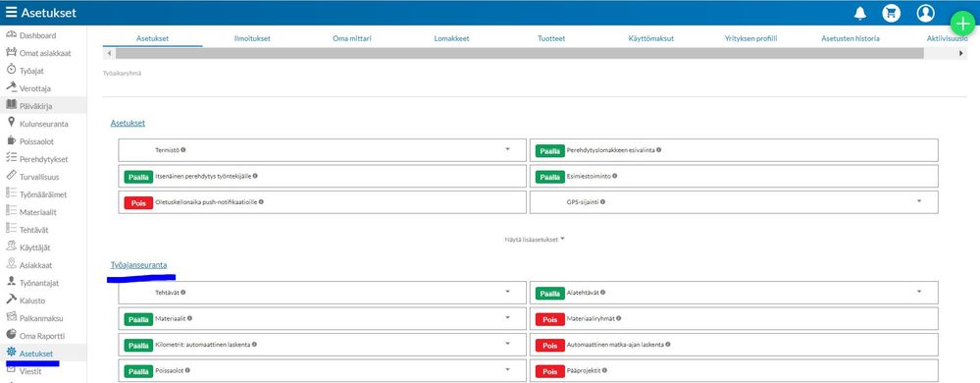980x383 pixels.
Task: Click the Turvallisuus sidebar icon
Action: pos(11,176)
